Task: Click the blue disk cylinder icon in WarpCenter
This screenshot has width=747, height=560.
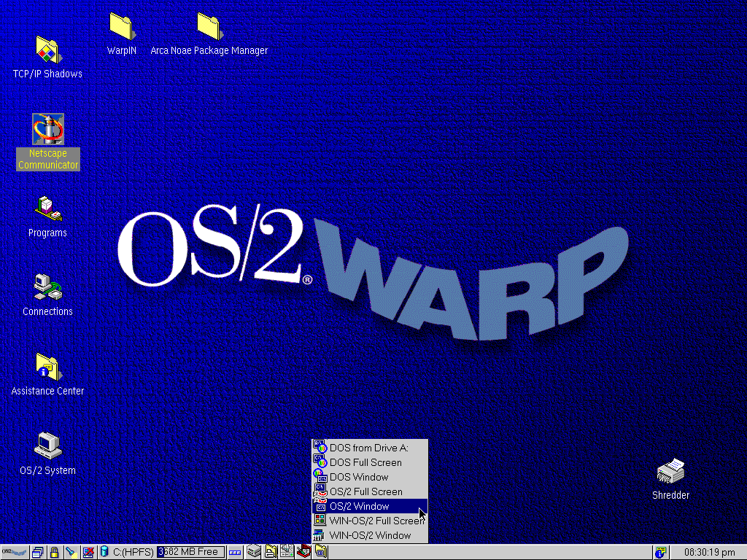Action: (x=104, y=553)
